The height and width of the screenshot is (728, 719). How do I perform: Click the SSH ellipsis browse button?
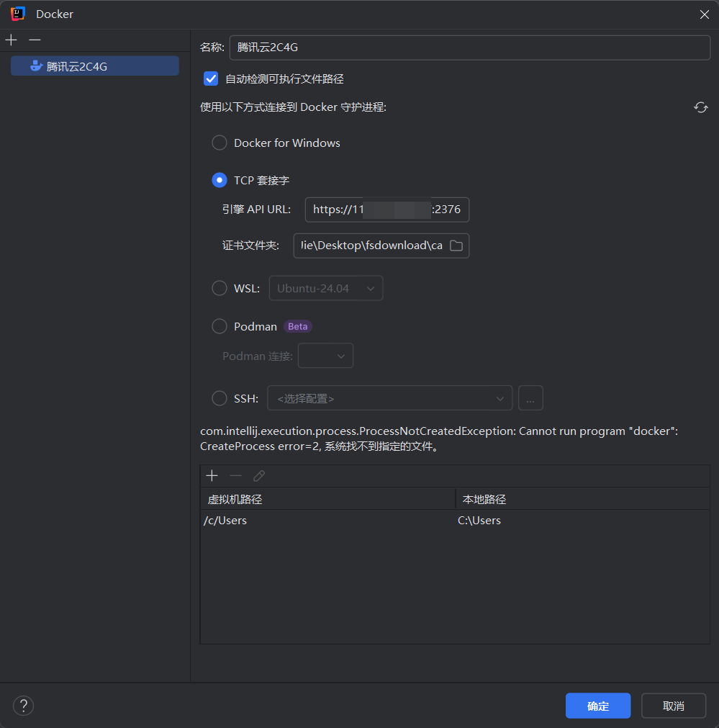[530, 398]
